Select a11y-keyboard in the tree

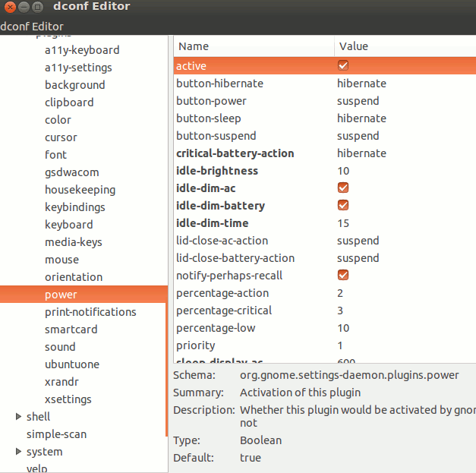coord(82,50)
